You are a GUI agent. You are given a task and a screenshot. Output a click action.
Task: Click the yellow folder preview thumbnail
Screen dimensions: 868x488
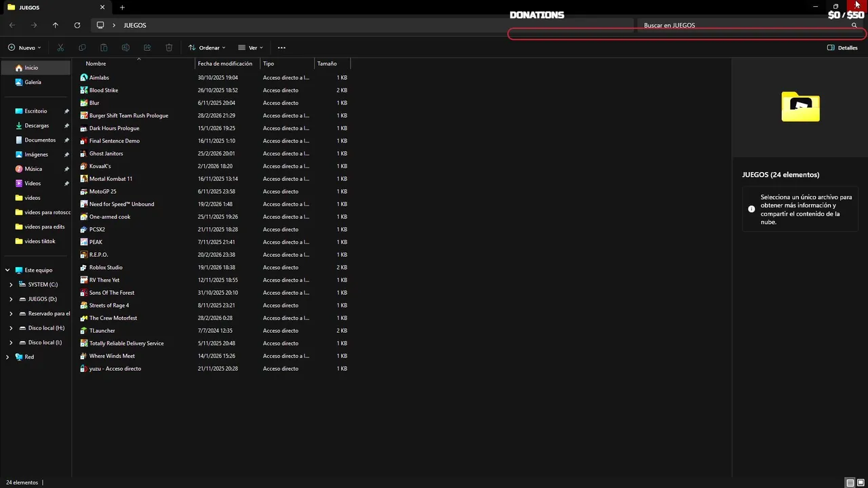800,106
